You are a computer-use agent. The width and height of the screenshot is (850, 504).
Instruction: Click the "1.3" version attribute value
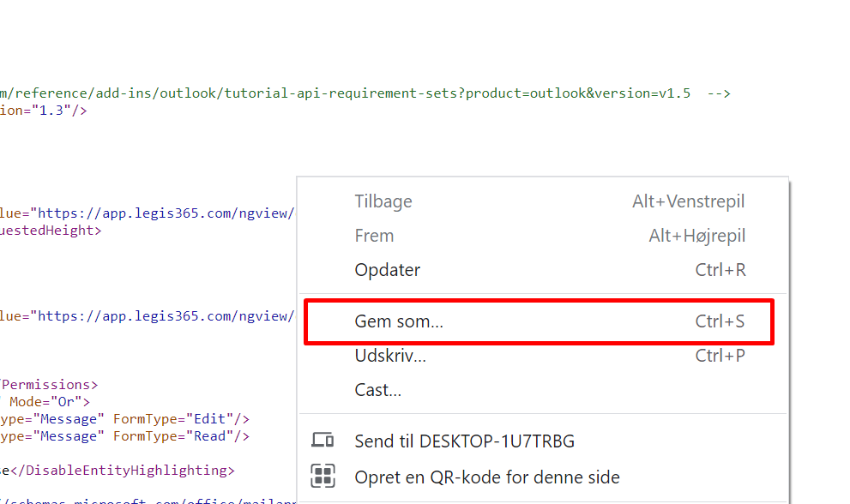(50, 111)
